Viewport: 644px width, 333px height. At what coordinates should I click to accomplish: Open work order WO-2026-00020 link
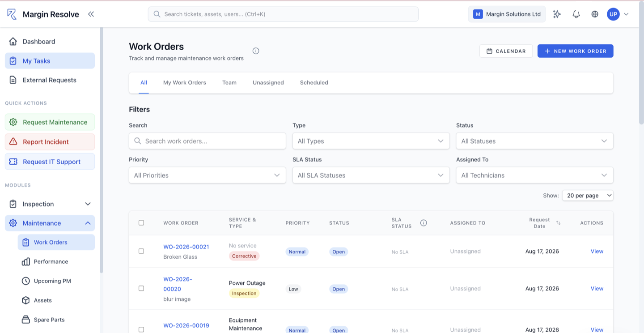(178, 284)
